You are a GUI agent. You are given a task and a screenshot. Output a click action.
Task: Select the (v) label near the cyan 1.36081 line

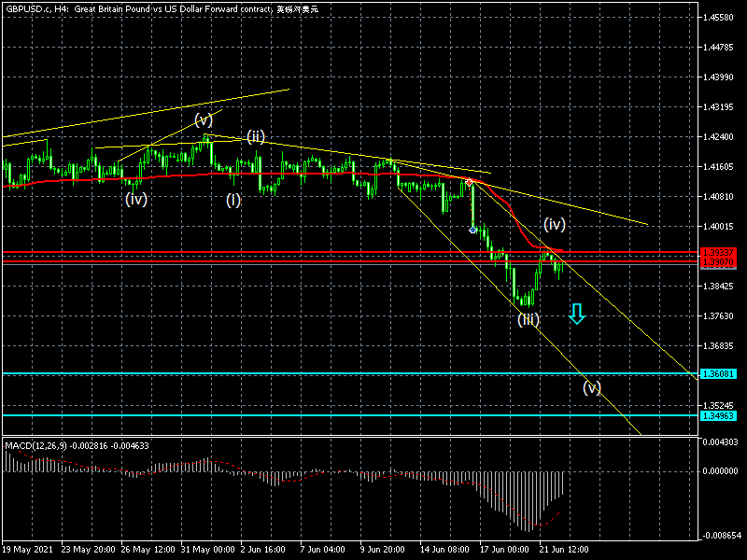(x=592, y=387)
